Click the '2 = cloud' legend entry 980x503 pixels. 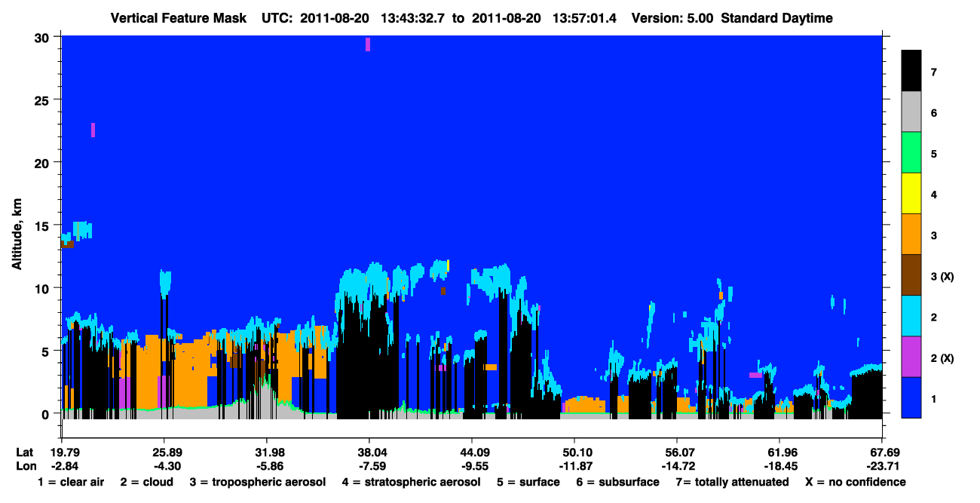tap(146, 482)
